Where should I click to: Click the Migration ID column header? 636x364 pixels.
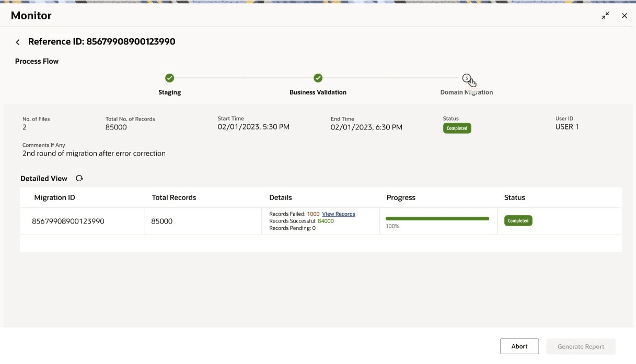point(54,198)
